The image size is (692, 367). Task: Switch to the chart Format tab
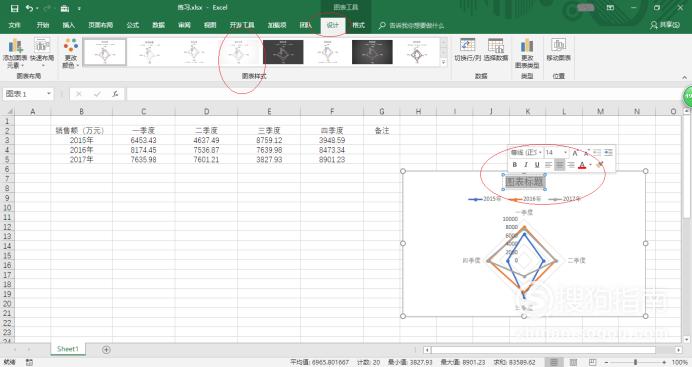tap(358, 25)
